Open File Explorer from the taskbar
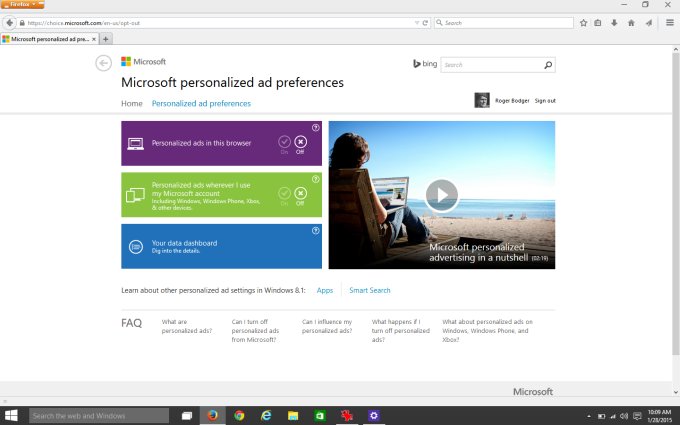Viewport: 680px width, 425px height. pos(293,415)
